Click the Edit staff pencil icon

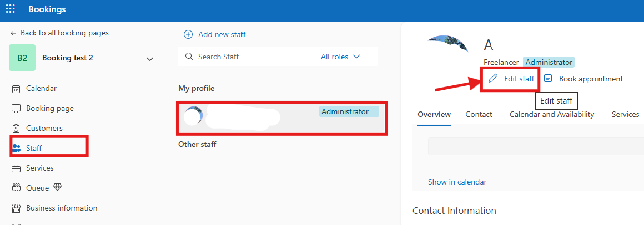[493, 78]
